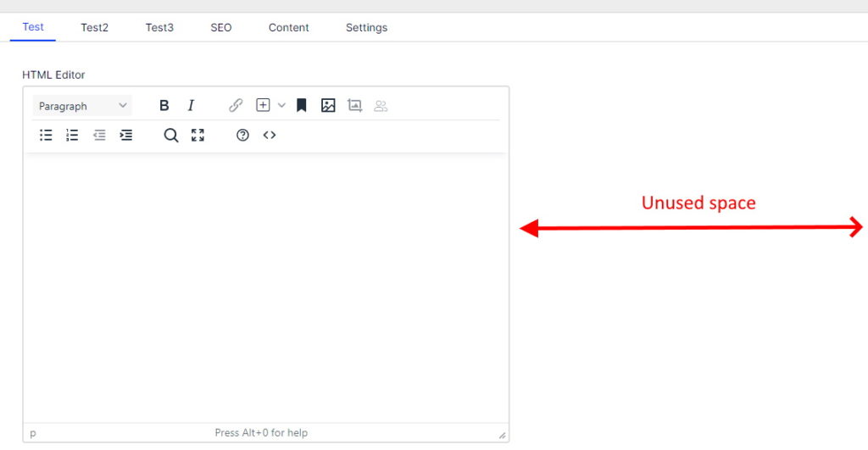This screenshot has width=868, height=450.
Task: Open the arrow next to insert icon
Action: point(281,105)
